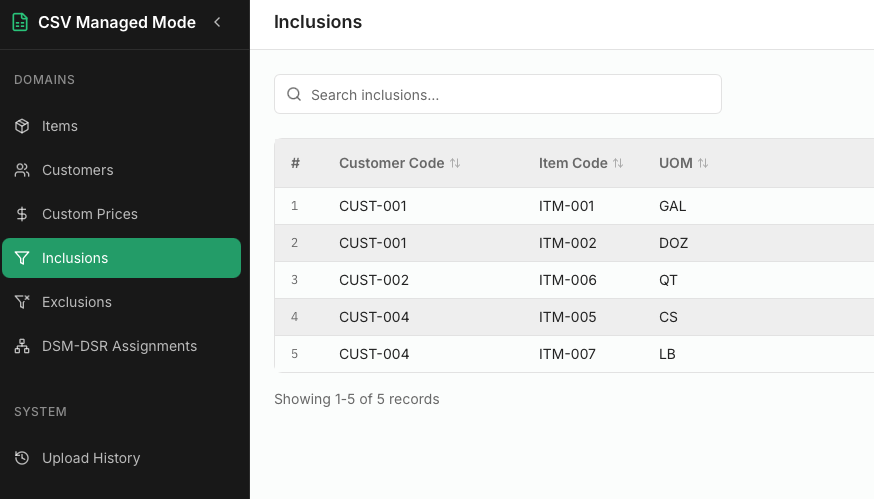The height and width of the screenshot is (499, 874).
Task: Click the search magnifier icon
Action: coord(294,95)
